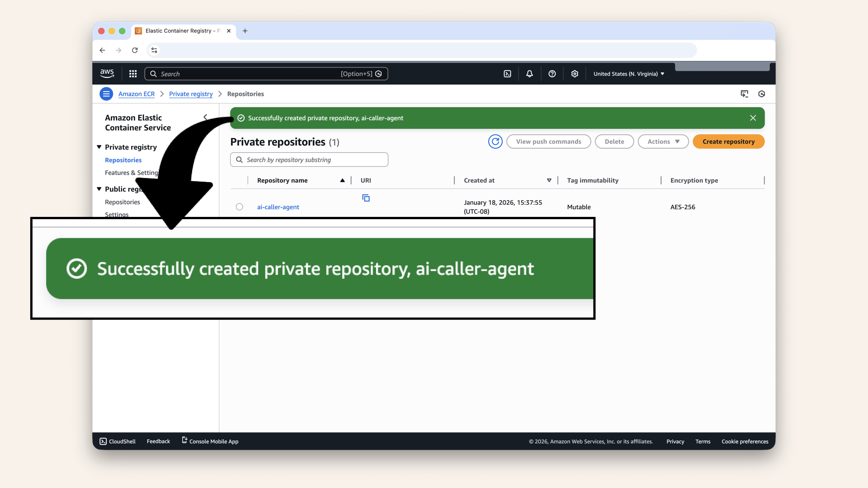Image resolution: width=868 pixels, height=488 pixels.
Task: Open the help question-mark icon
Action: pyautogui.click(x=552, y=73)
